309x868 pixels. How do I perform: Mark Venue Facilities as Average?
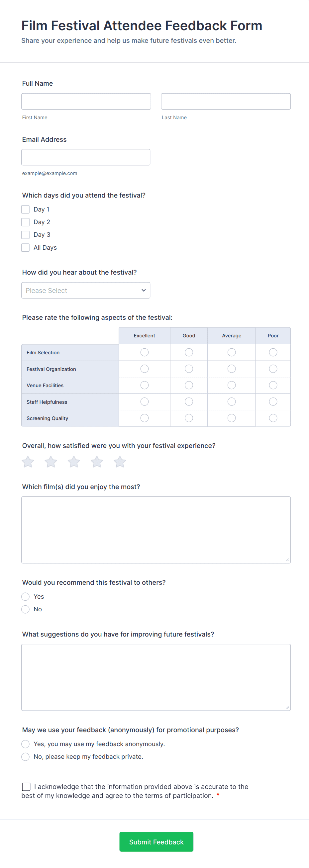click(231, 385)
